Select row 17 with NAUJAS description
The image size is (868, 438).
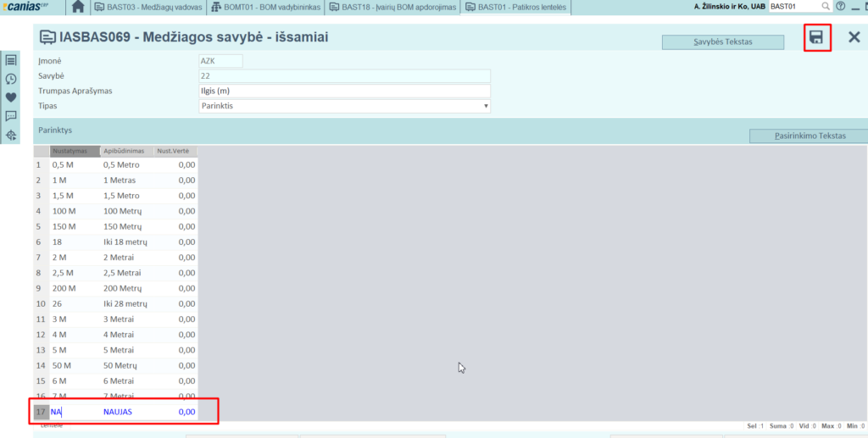coord(118,412)
